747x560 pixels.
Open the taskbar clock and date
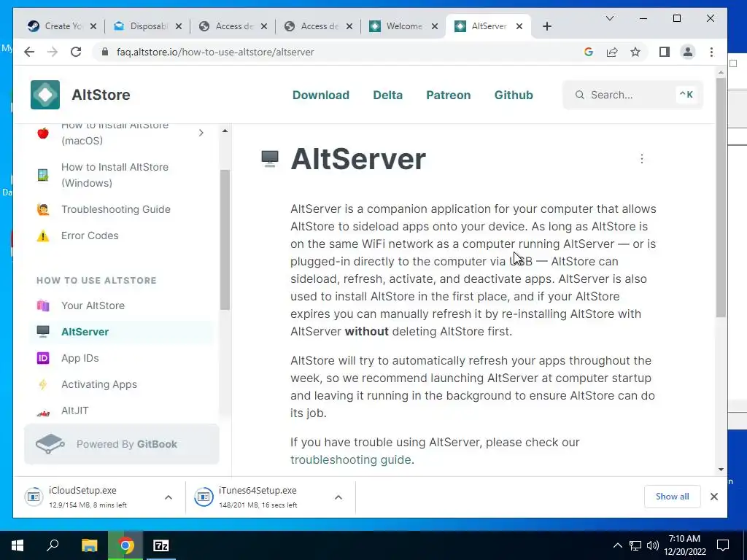click(x=684, y=545)
